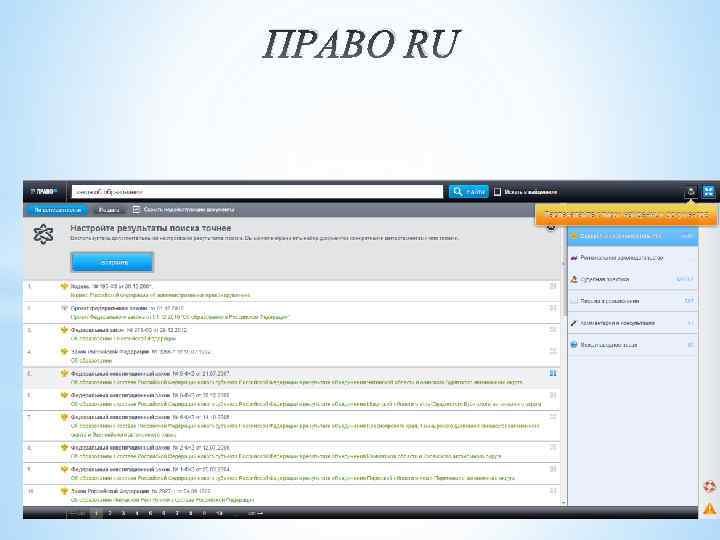Click into the search query field

tap(257, 191)
